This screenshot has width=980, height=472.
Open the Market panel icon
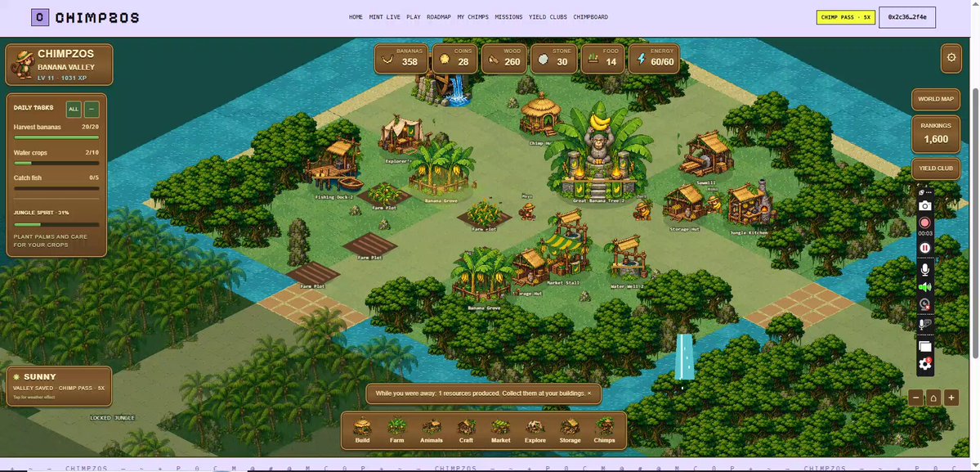point(500,430)
